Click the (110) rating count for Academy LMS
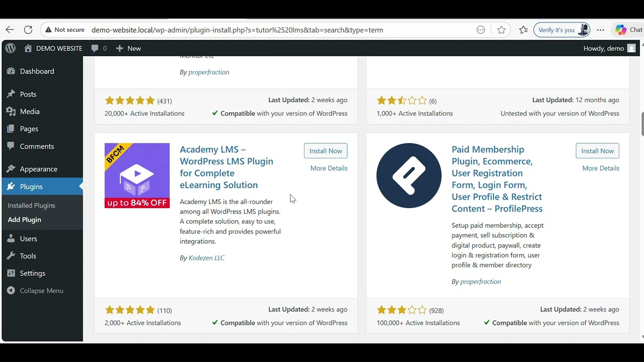The width and height of the screenshot is (644, 362). [165, 311]
